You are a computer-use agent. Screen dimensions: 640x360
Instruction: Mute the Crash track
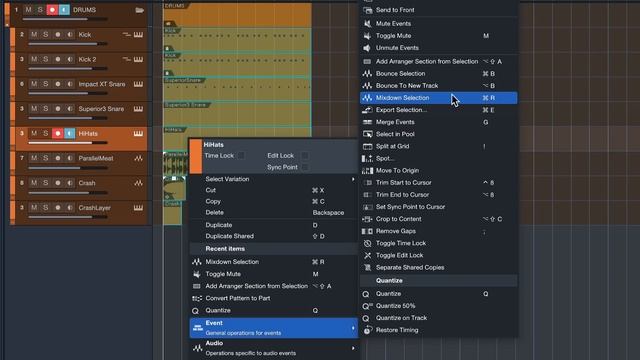(x=34, y=183)
